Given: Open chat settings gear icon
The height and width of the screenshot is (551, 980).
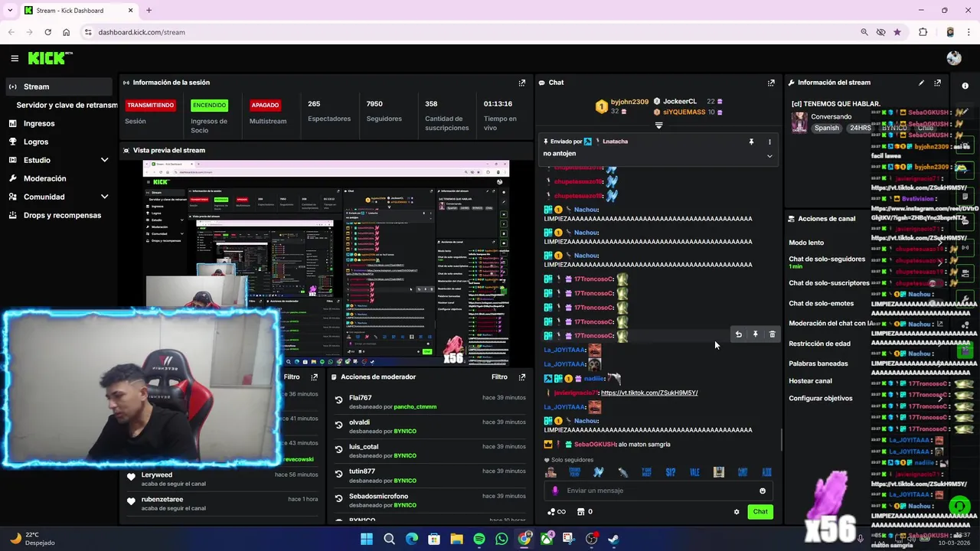Looking at the screenshot, I should pos(737,512).
